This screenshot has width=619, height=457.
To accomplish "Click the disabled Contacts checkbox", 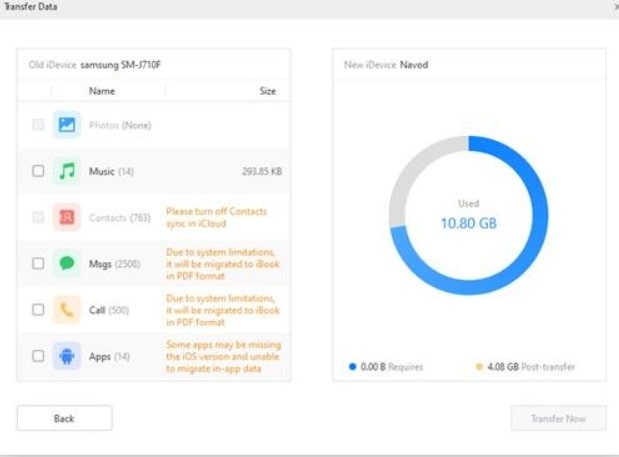I will pyautogui.click(x=38, y=217).
